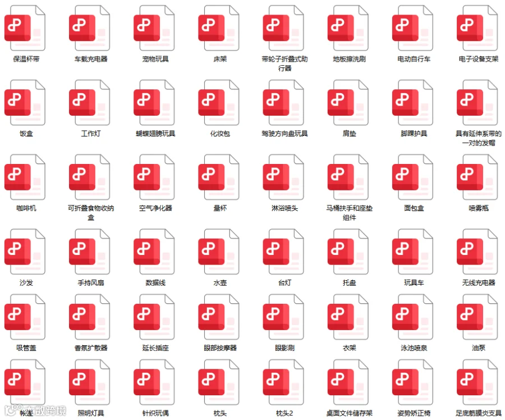Choose the 带轮子折叠式助行器 file icon
This screenshot has width=505, height=420.
pos(283,28)
